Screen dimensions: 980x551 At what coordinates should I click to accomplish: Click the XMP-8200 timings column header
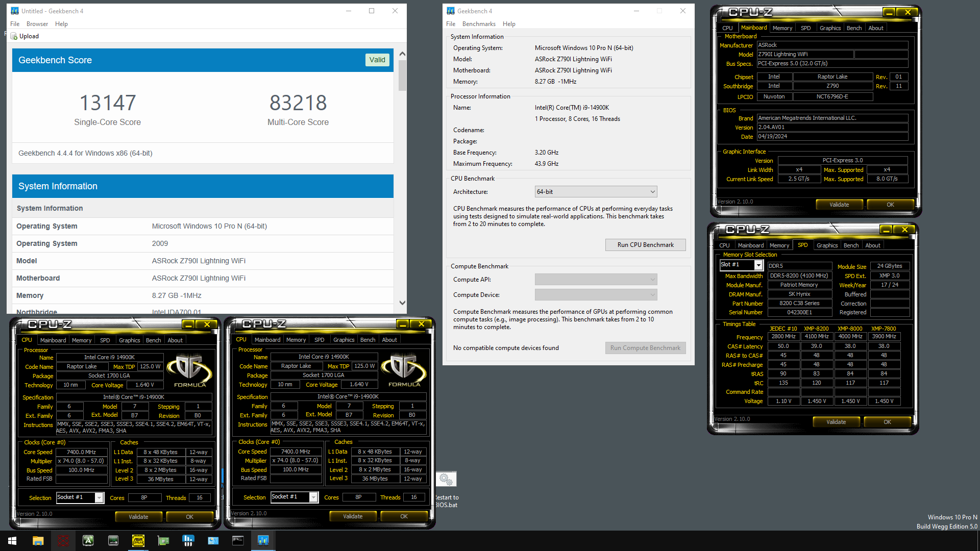816,329
